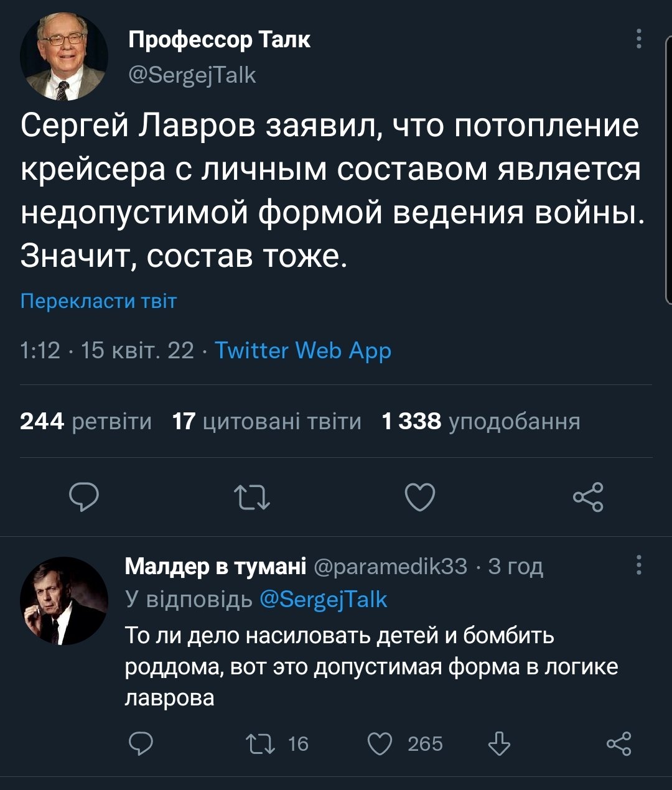The height and width of the screenshot is (790, 672).
Task: View the 17 цитовані твіти list
Action: coord(266,422)
